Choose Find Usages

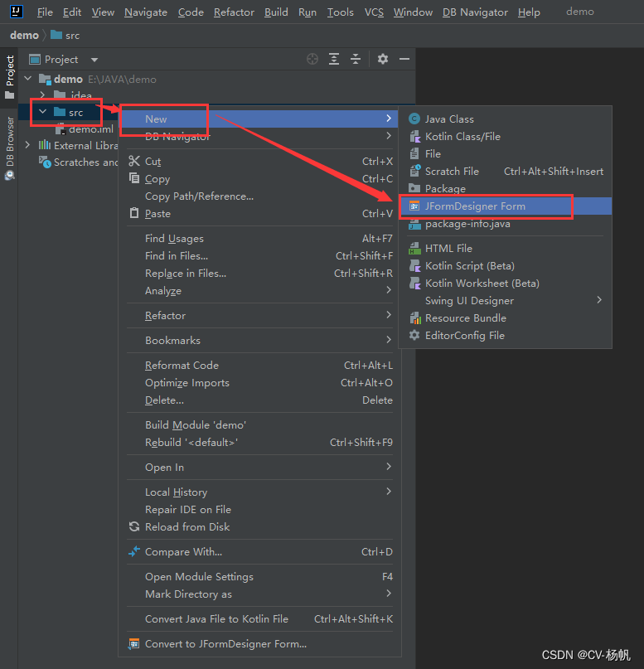[259, 238]
